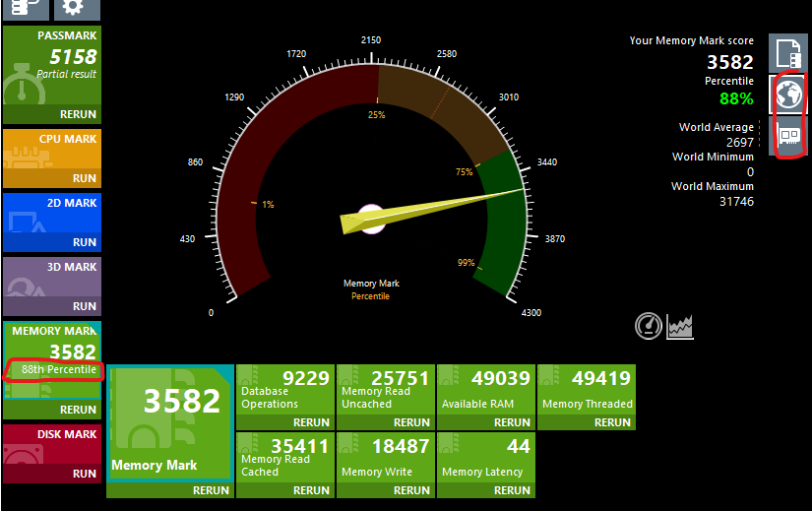Switch to the gauge dial view icon
The width and height of the screenshot is (812, 511).
[649, 326]
